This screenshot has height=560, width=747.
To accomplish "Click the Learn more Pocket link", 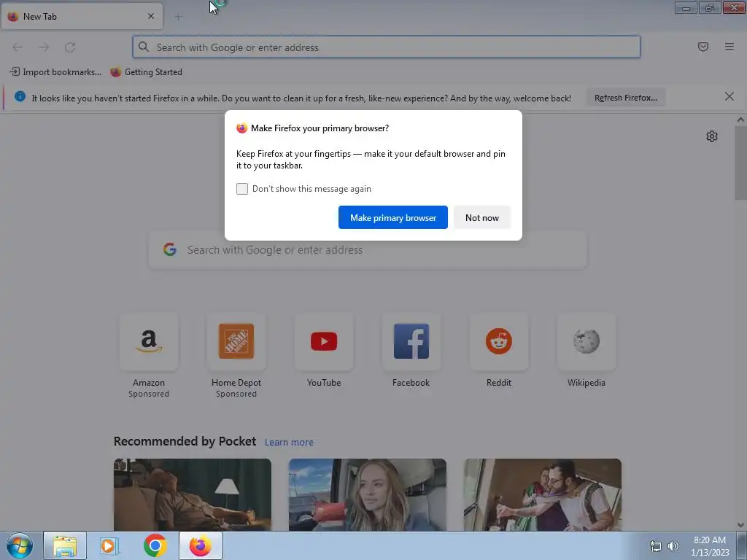I will tap(289, 443).
